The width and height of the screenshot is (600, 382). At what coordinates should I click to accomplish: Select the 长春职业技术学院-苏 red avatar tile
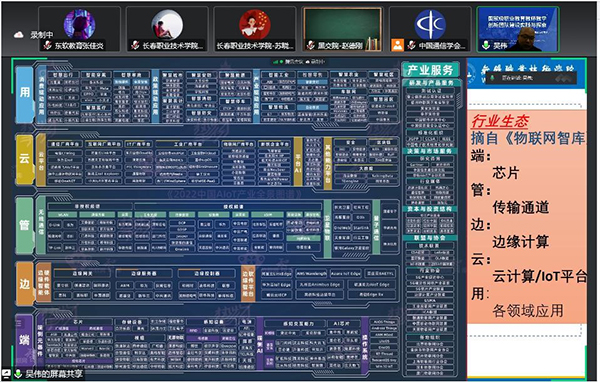pyautogui.click(x=254, y=29)
